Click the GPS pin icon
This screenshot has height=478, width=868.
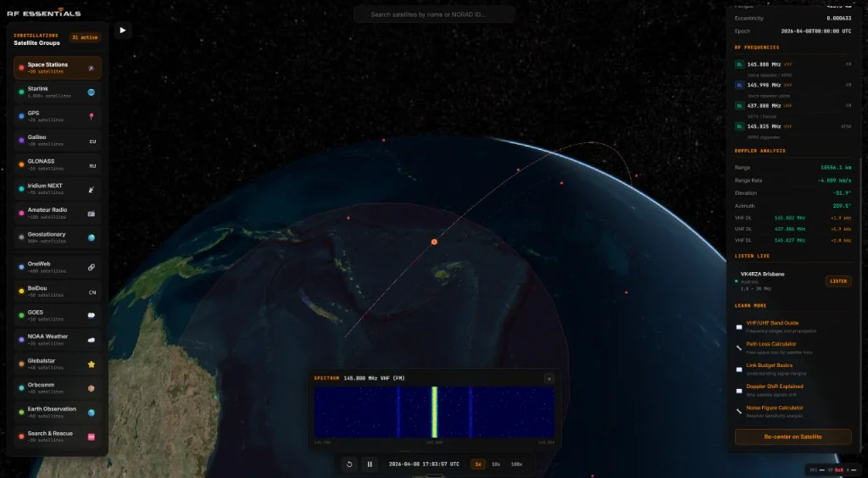[x=92, y=117]
